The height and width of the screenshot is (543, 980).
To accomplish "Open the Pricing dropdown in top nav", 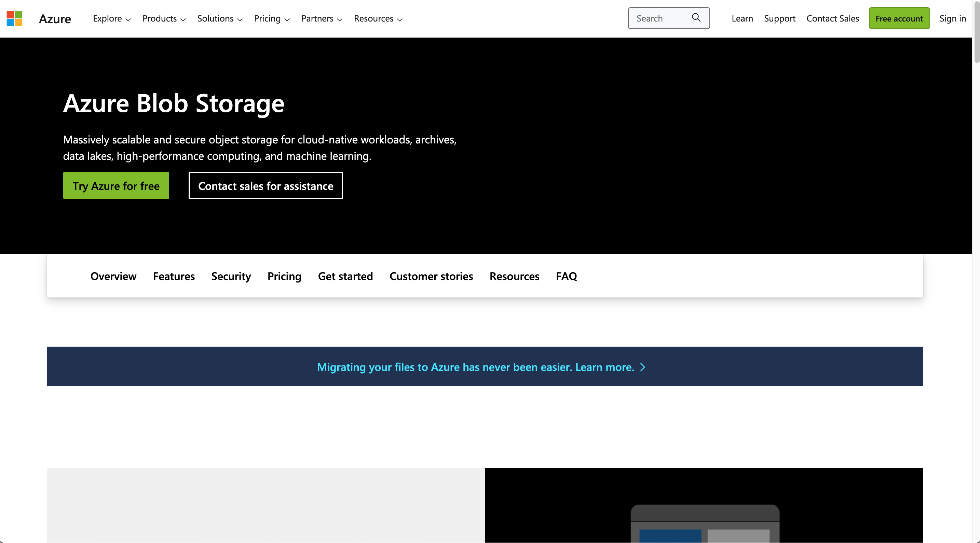I will pyautogui.click(x=272, y=19).
